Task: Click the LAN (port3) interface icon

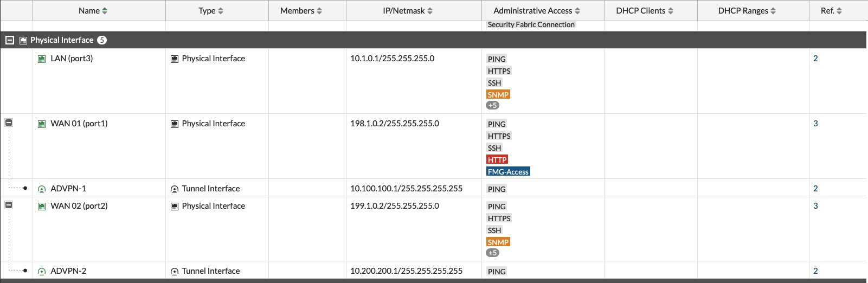Action: 42,59
